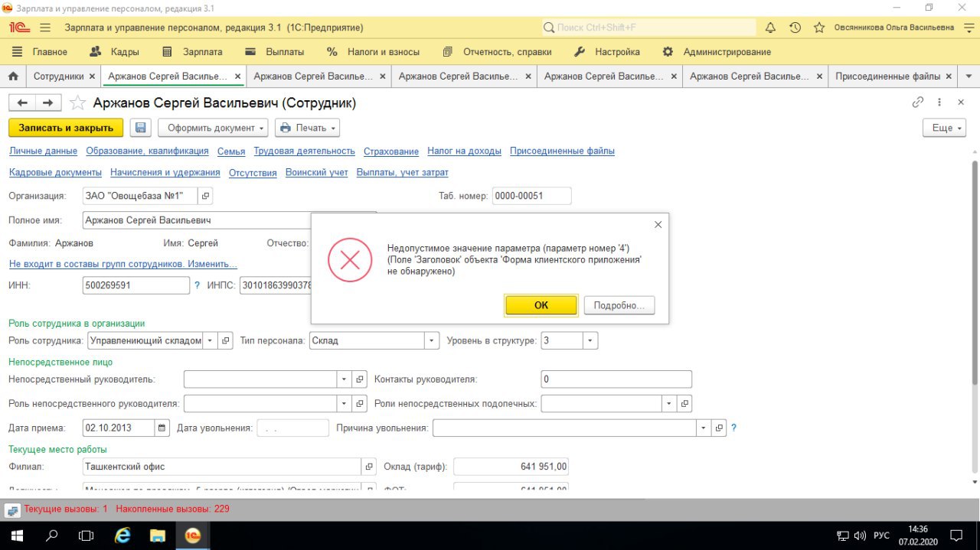Open Непосредственный руководитель record icon

point(361,379)
